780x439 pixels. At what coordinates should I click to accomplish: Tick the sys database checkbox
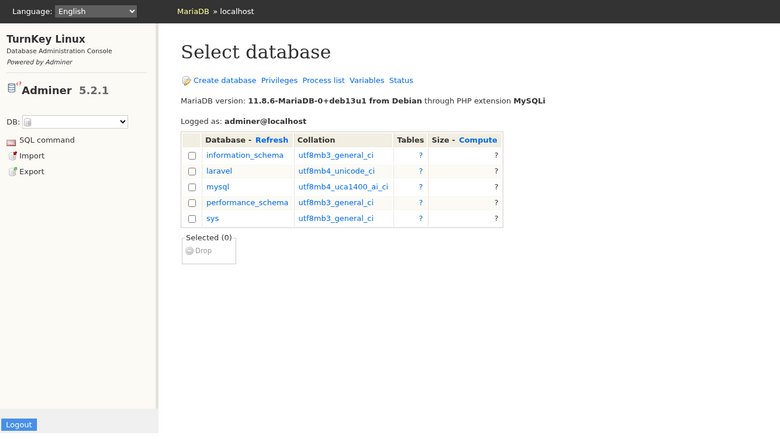click(x=192, y=219)
